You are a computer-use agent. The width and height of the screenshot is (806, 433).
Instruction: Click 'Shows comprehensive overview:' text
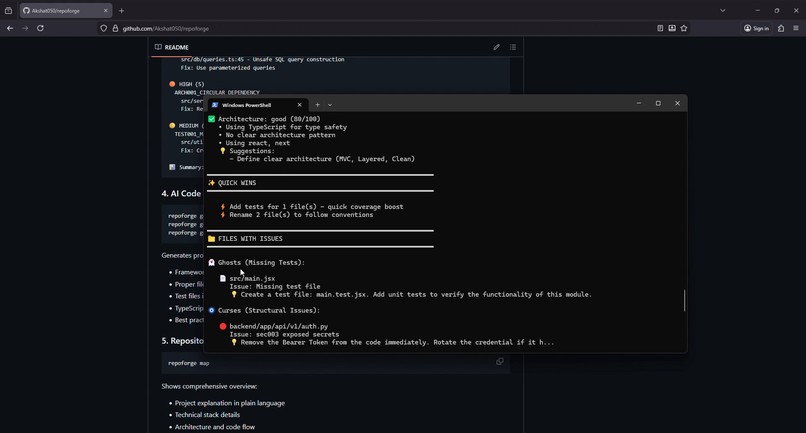click(x=209, y=386)
